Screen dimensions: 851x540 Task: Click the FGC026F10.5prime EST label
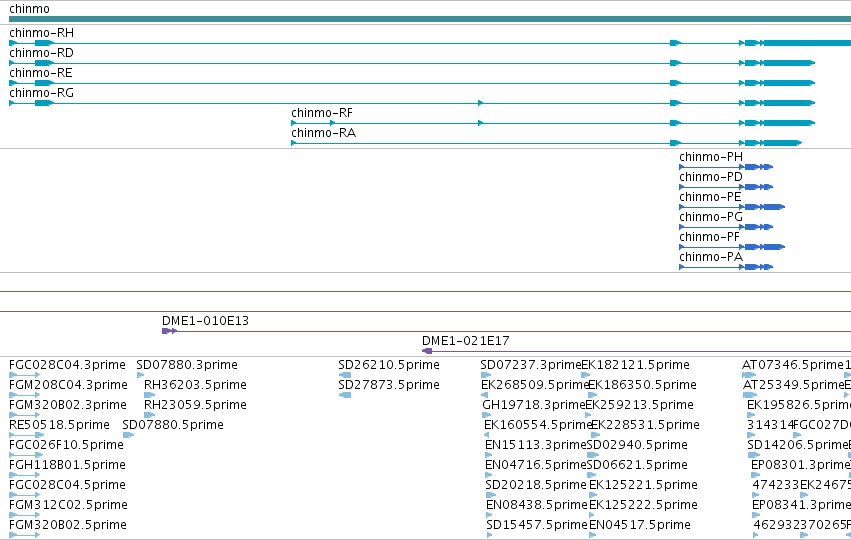click(66, 446)
